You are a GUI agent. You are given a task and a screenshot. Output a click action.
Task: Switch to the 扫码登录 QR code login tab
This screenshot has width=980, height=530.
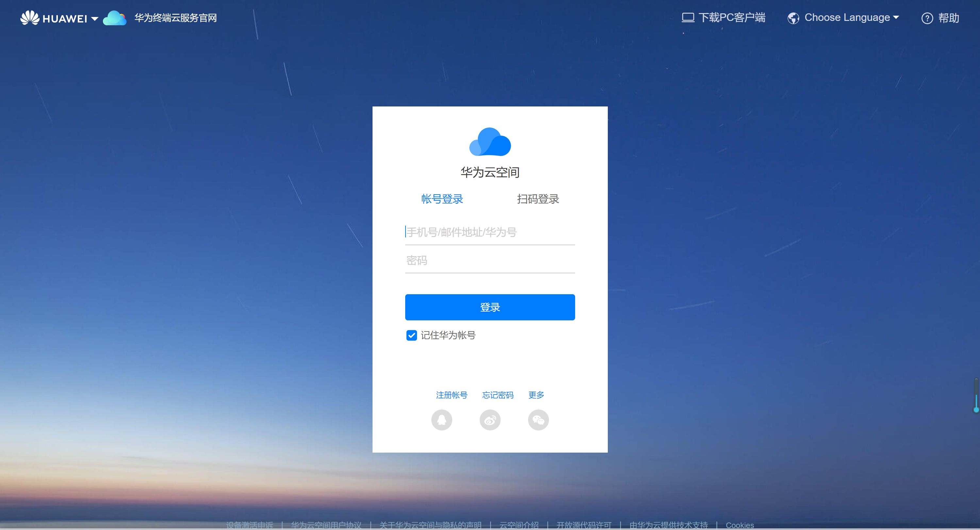(539, 199)
